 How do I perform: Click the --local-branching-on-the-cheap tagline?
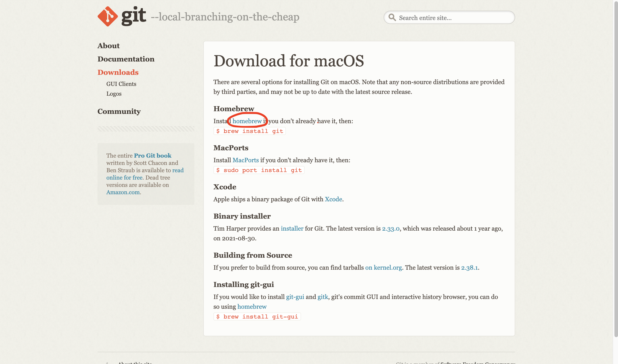(x=225, y=17)
